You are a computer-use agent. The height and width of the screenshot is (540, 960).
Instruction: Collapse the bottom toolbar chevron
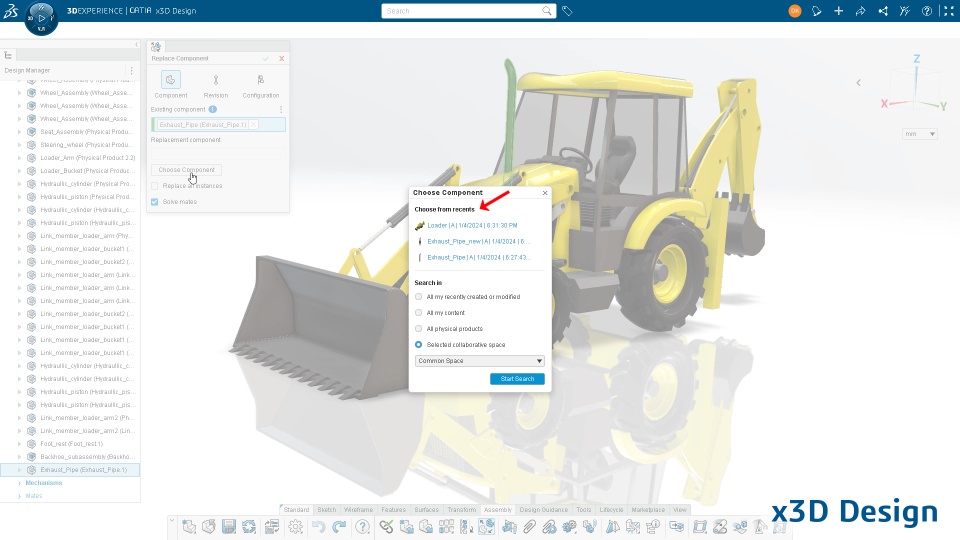pyautogui.click(x=172, y=521)
